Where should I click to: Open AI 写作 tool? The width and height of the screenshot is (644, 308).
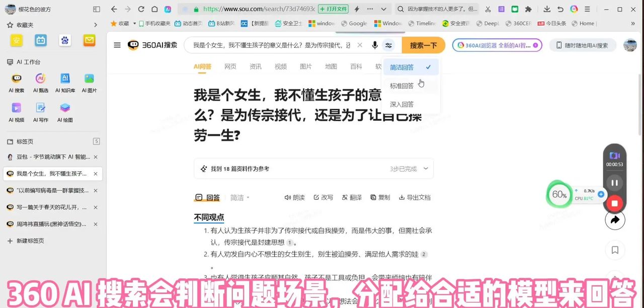tap(41, 108)
